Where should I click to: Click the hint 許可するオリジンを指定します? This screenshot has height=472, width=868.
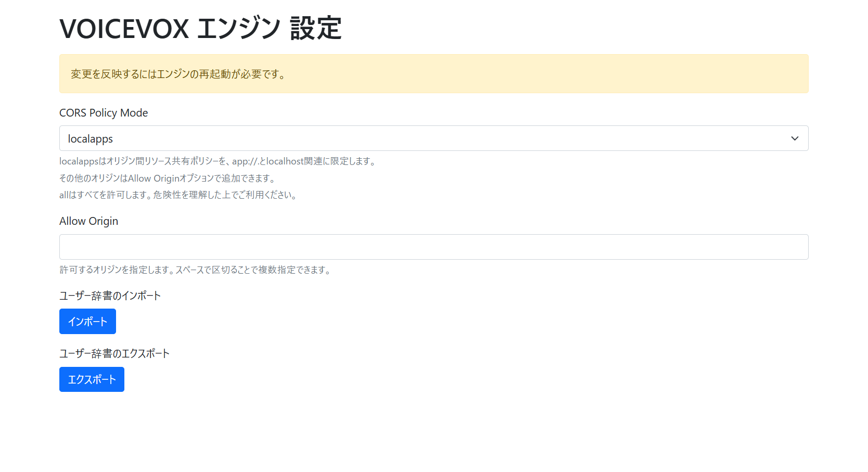click(195, 270)
